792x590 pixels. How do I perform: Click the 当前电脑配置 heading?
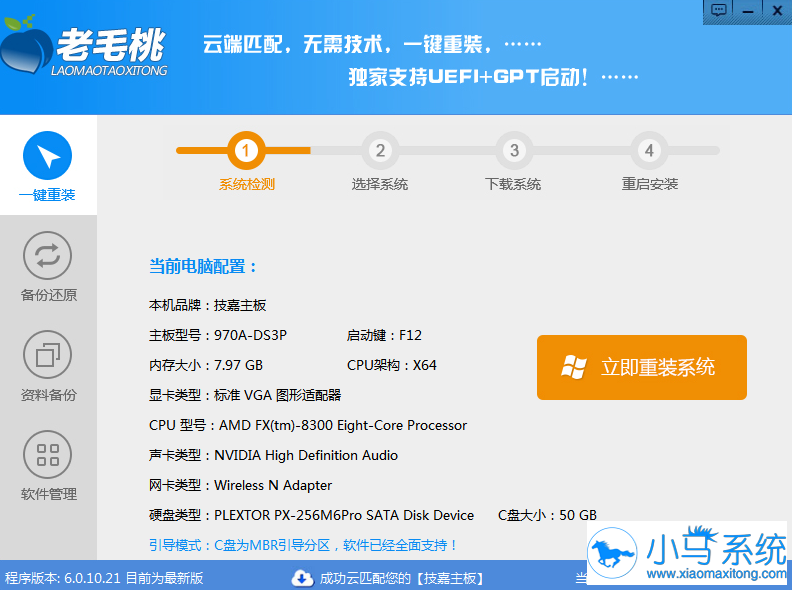coord(203,266)
